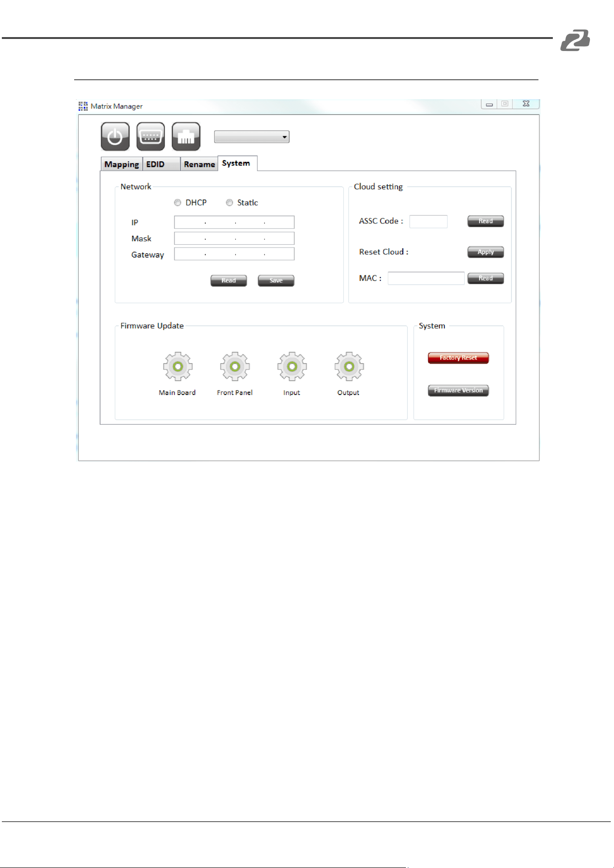Open the device selection dropdown
The width and height of the screenshot is (614, 868).
click(252, 137)
